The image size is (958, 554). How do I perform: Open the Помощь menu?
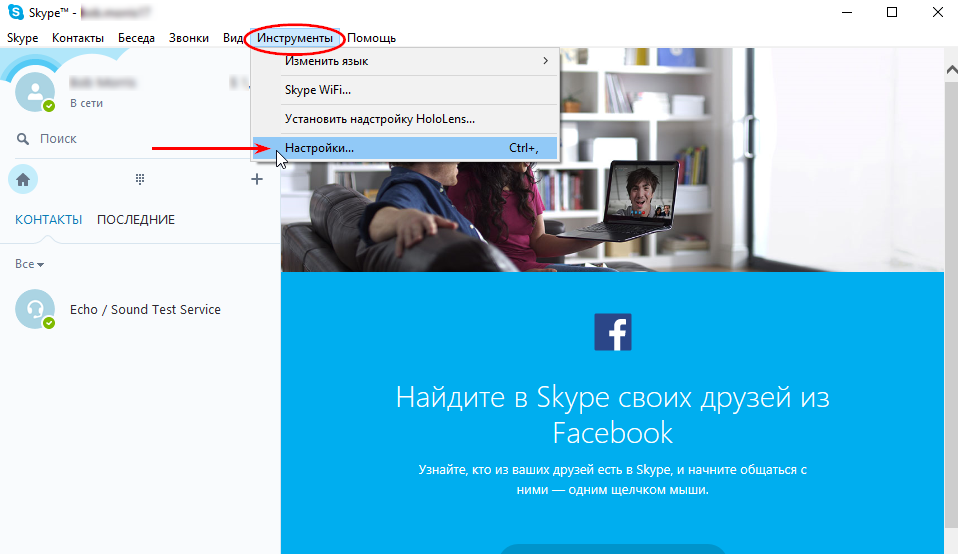click(371, 38)
